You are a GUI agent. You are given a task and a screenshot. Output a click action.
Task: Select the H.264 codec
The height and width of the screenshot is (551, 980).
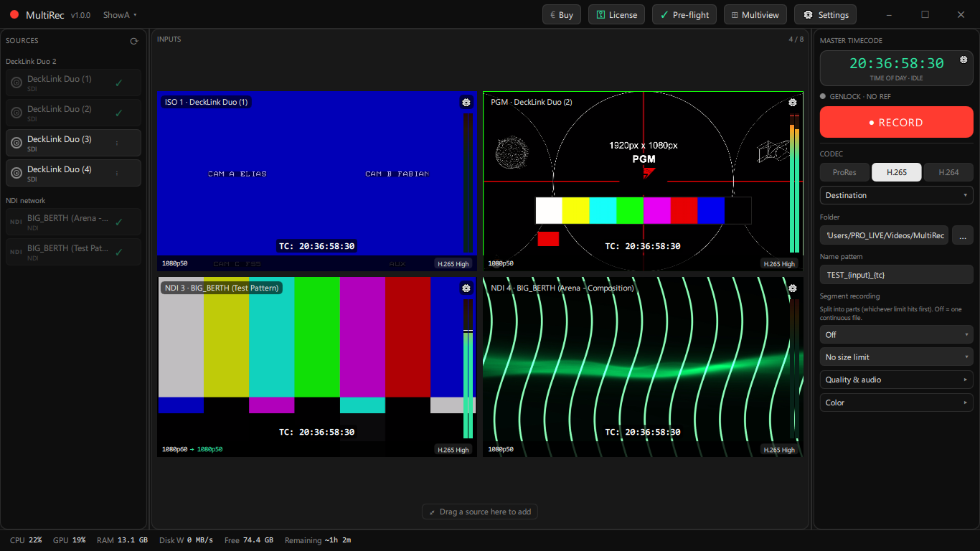948,172
